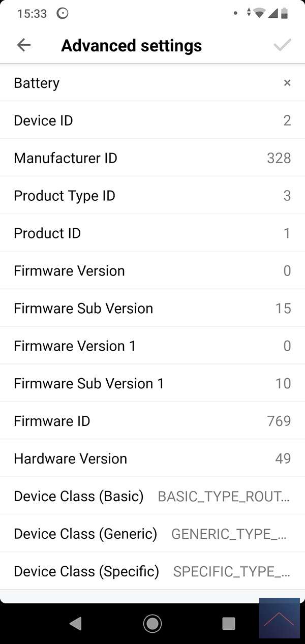The width and height of the screenshot is (305, 644).
Task: Open the Manufacturer ID entry
Action: [x=152, y=158]
